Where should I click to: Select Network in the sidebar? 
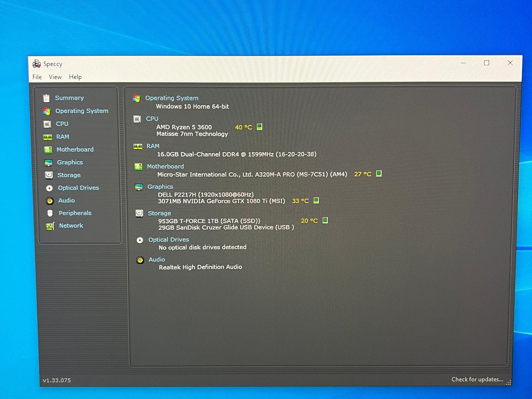71,226
